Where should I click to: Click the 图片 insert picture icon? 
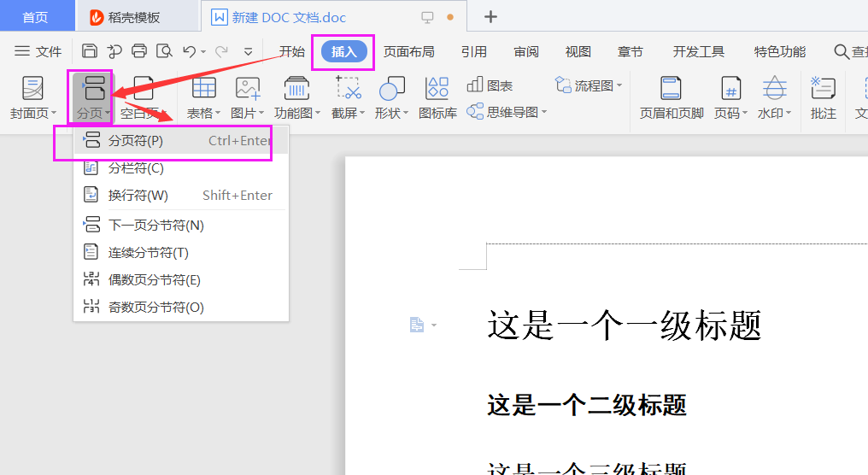(247, 89)
